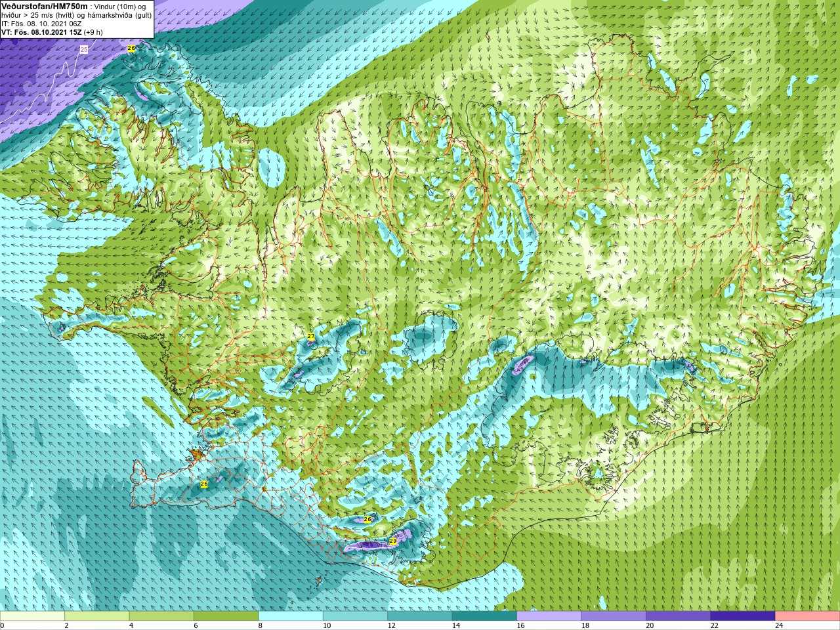Click the dark teal 14–16 m/s legend swatch
Image resolution: width=840 pixels, height=630 pixels.
click(x=485, y=616)
